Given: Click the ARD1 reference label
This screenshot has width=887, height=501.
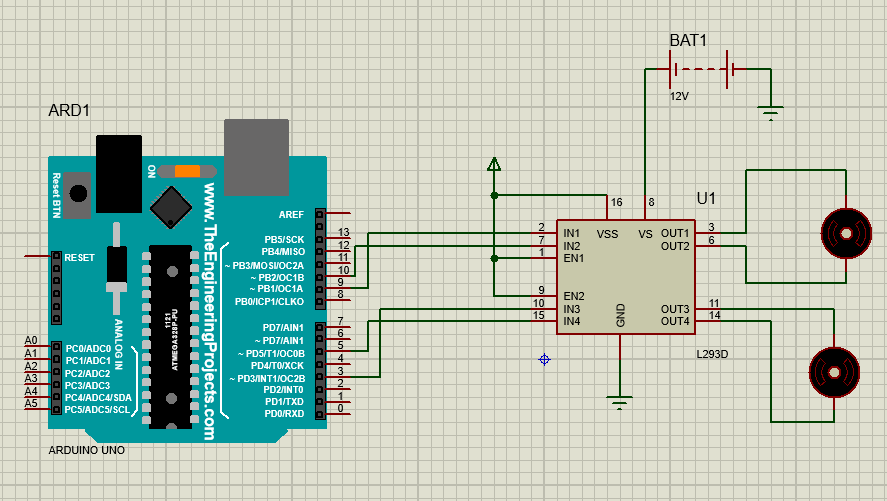Looking at the screenshot, I should tap(69, 110).
